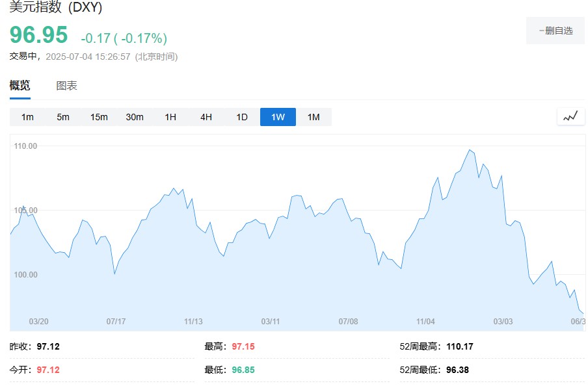Select the 4H timeframe
This screenshot has width=588, height=386.
point(206,117)
